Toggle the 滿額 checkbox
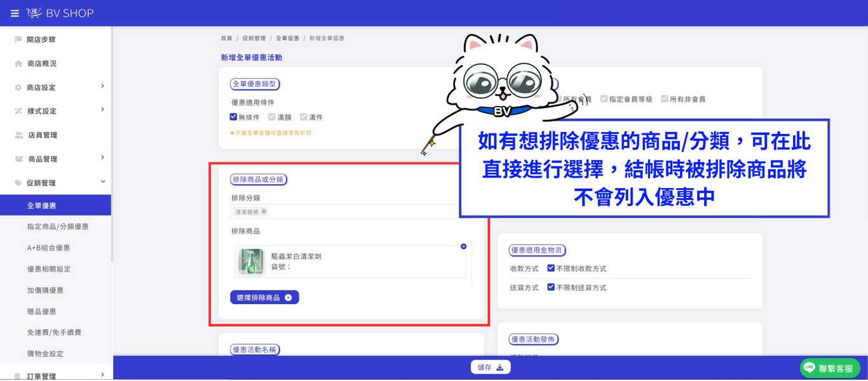The width and height of the screenshot is (868, 381). tap(272, 117)
